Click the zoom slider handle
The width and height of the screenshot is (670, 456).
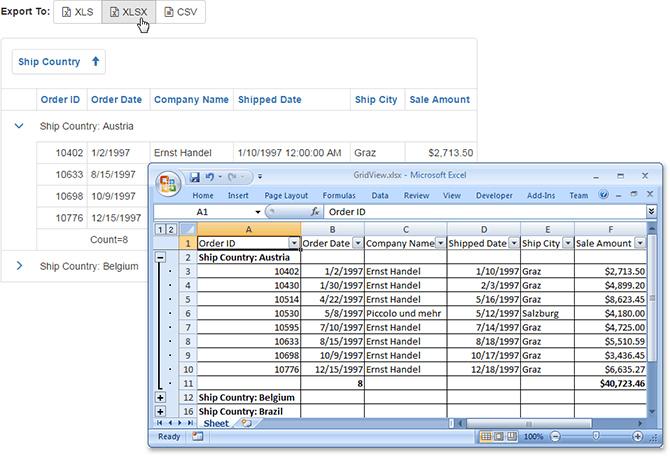596,435
